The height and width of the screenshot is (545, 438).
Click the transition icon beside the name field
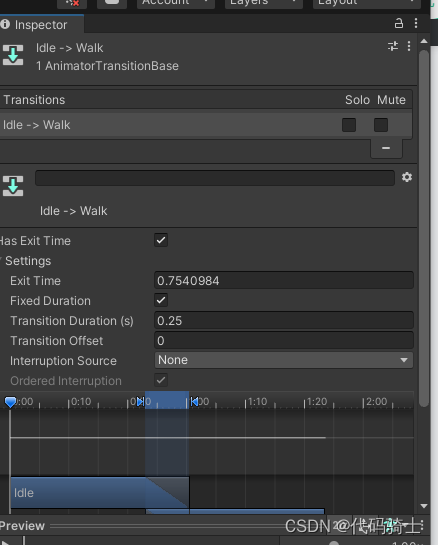(13, 186)
